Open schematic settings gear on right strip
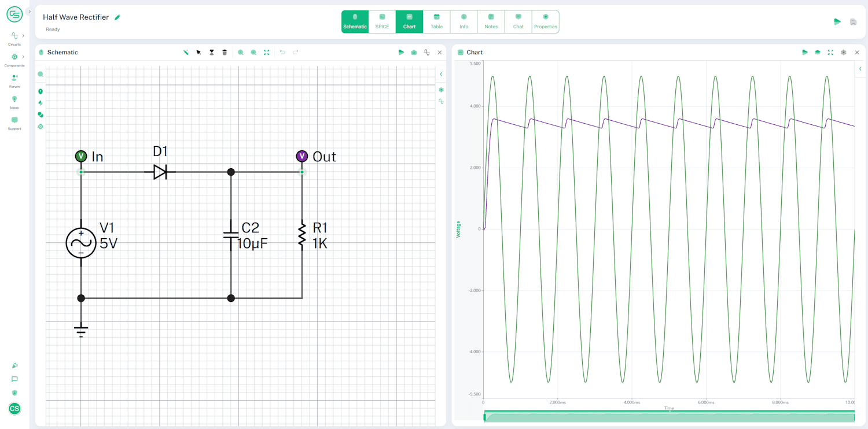 tap(441, 90)
